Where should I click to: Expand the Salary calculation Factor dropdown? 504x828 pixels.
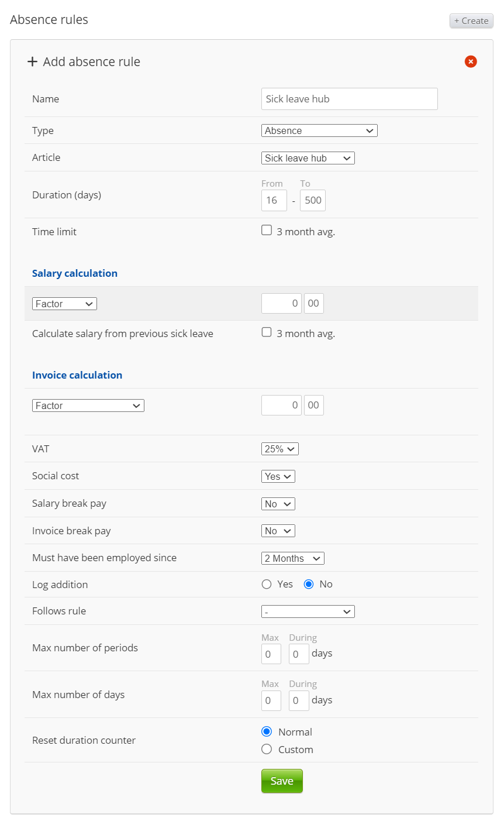pos(64,304)
